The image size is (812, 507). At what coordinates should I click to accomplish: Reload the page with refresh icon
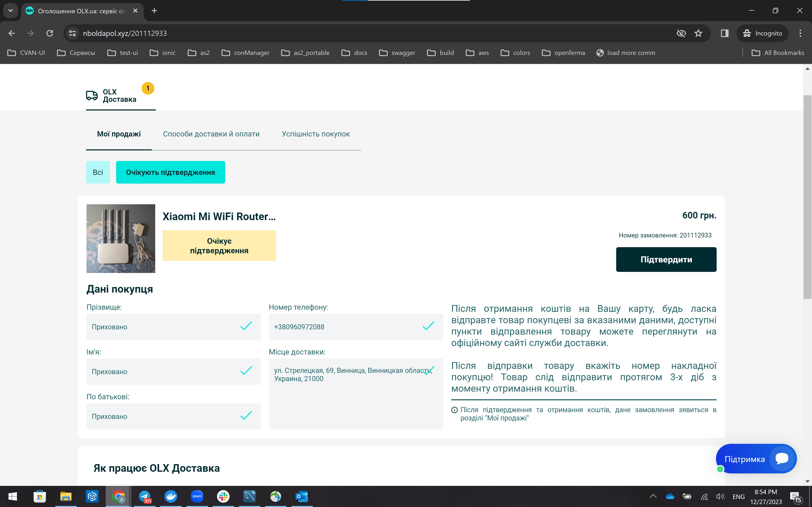point(50,33)
